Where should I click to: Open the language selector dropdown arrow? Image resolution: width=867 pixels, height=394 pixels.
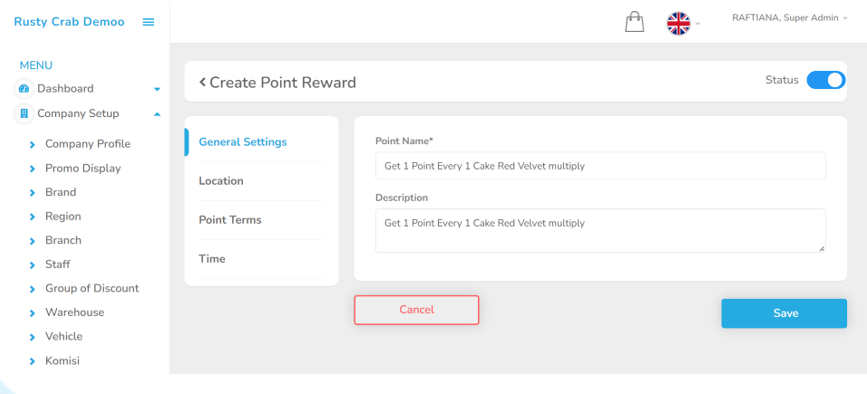click(x=698, y=24)
